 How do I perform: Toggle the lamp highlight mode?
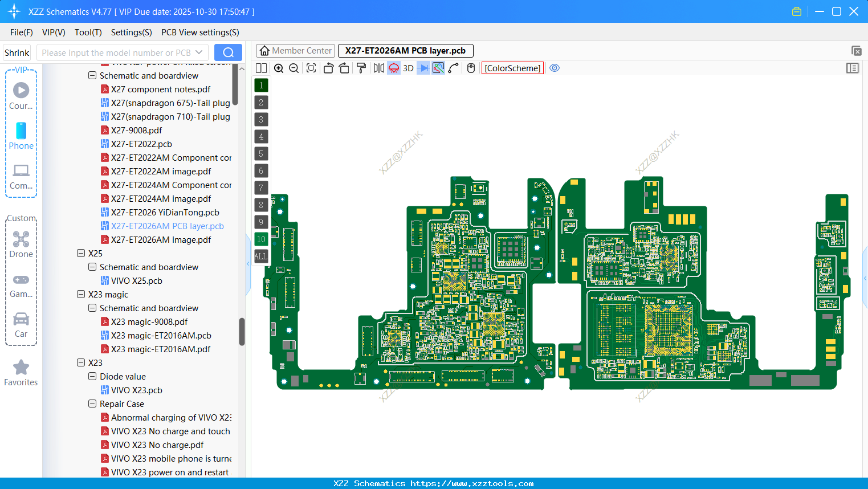tap(393, 68)
